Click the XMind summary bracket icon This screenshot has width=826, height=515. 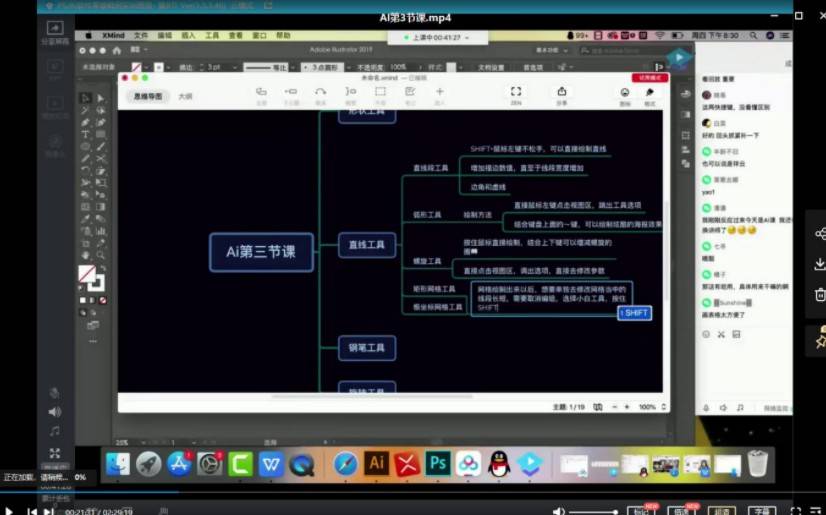click(x=350, y=91)
